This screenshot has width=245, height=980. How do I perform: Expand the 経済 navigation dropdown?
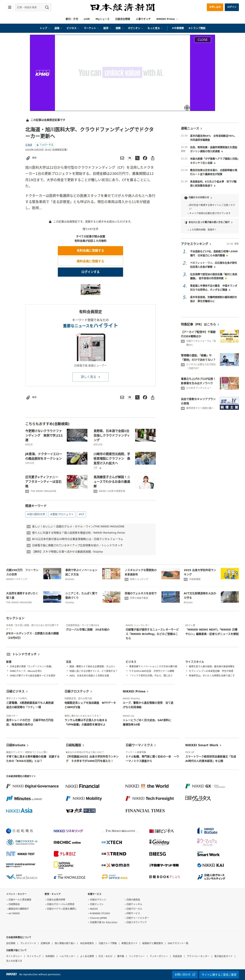(x=107, y=28)
